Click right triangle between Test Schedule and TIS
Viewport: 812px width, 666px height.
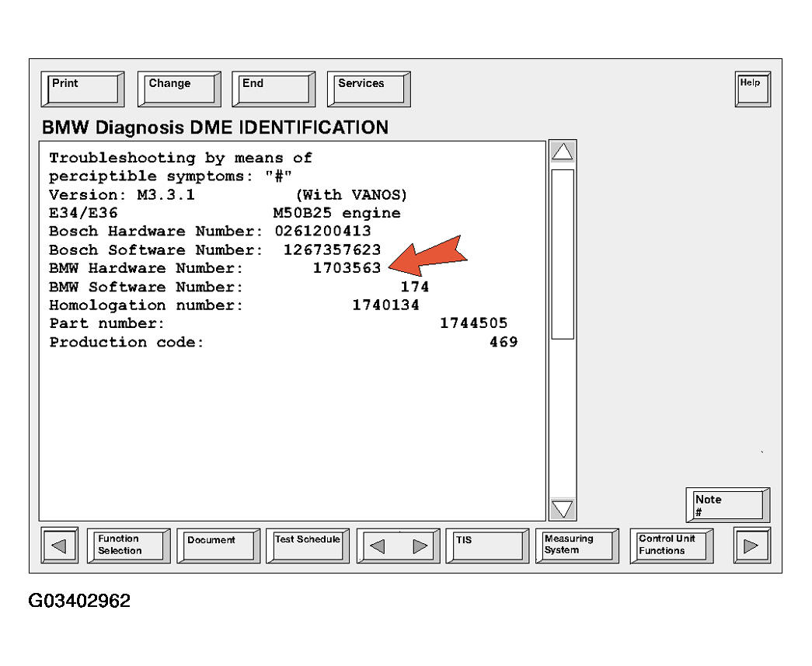(x=420, y=546)
